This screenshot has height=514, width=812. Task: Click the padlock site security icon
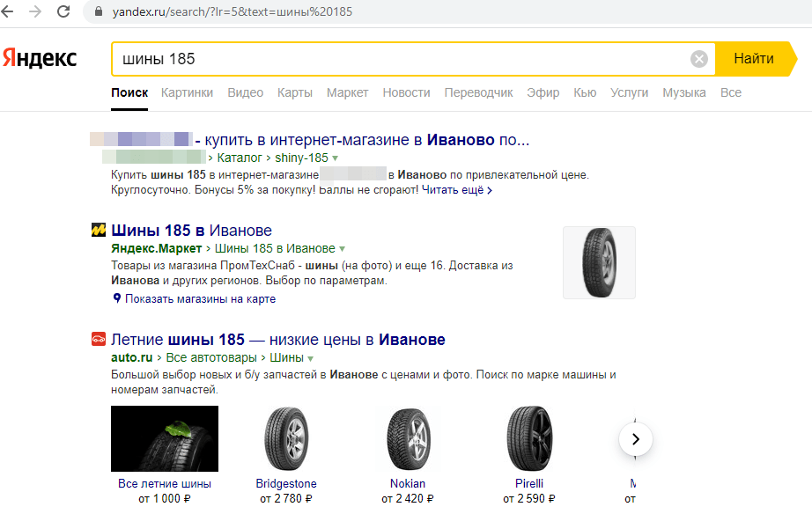pyautogui.click(x=99, y=11)
